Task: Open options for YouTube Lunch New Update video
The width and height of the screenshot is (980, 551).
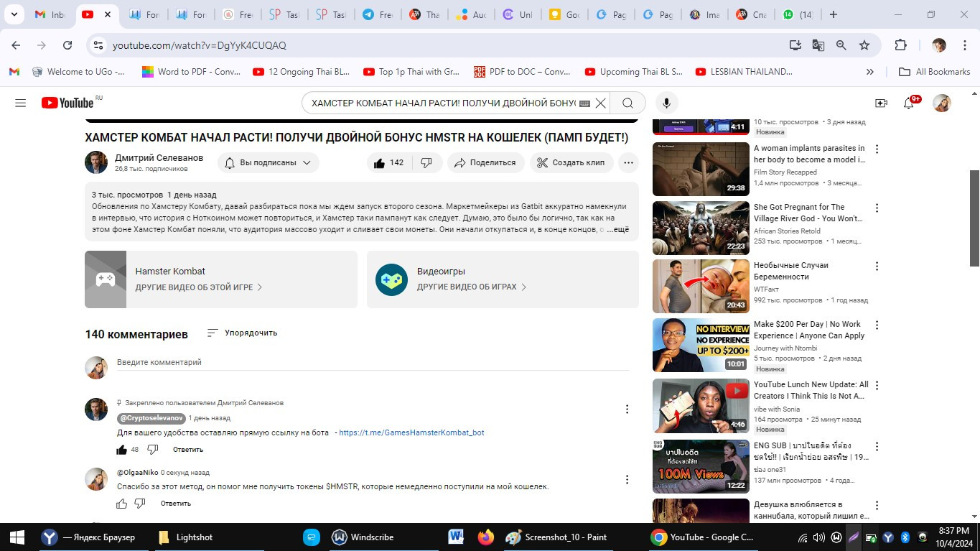Action: (877, 386)
